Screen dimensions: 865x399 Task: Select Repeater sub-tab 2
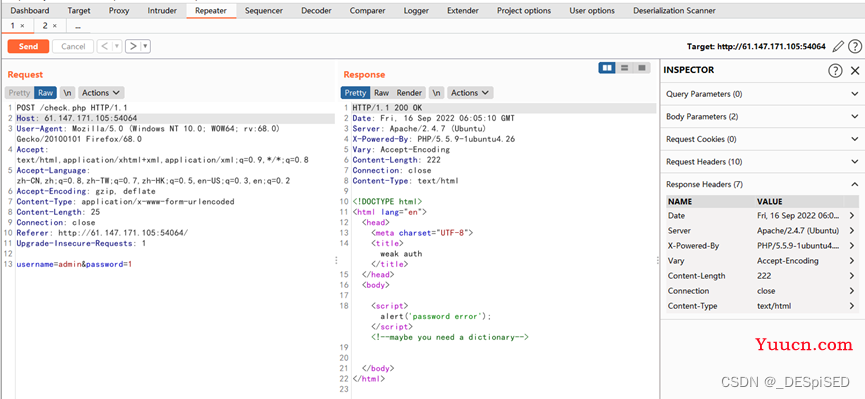(45, 25)
